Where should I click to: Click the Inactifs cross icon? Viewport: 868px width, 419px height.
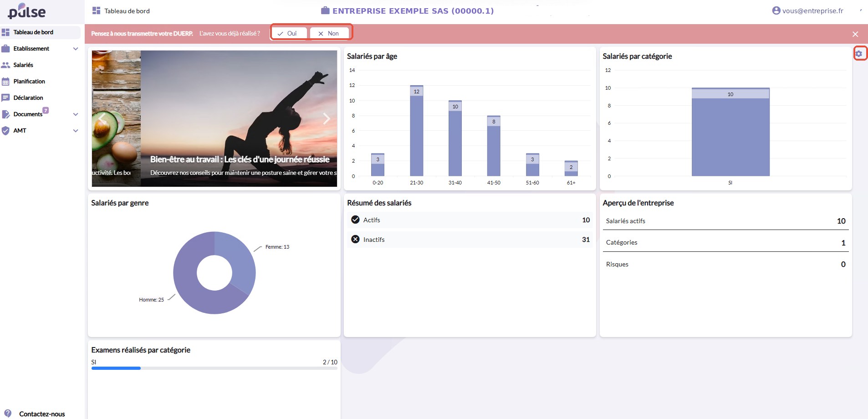pyautogui.click(x=356, y=239)
